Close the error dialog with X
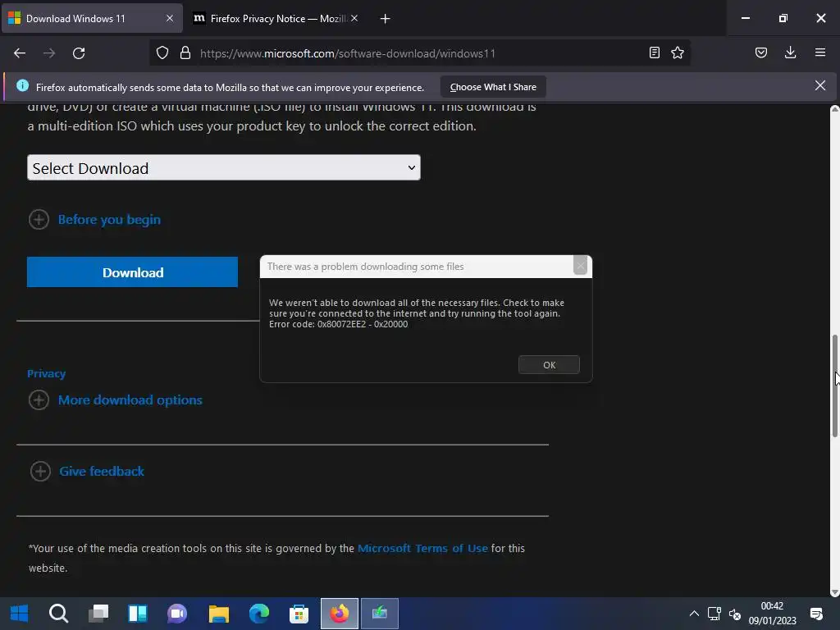Viewport: 840px width, 630px height. click(x=580, y=266)
